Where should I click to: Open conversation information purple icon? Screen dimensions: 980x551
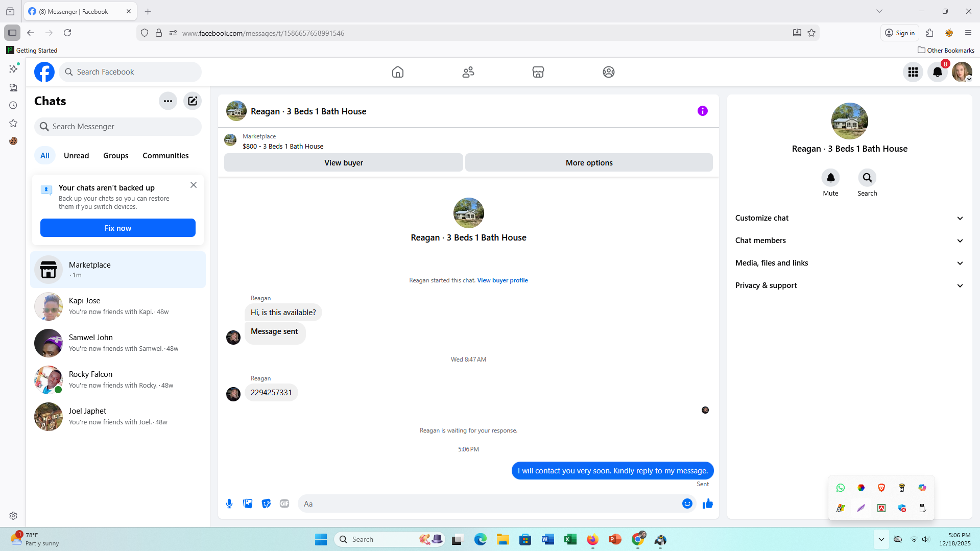pyautogui.click(x=703, y=111)
